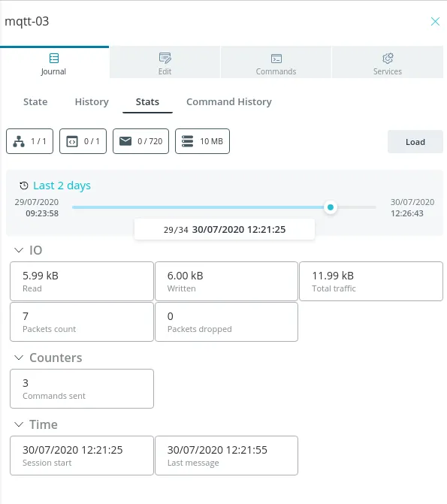447x504 pixels.
Task: Collapse the Counters section
Action: [19, 358]
